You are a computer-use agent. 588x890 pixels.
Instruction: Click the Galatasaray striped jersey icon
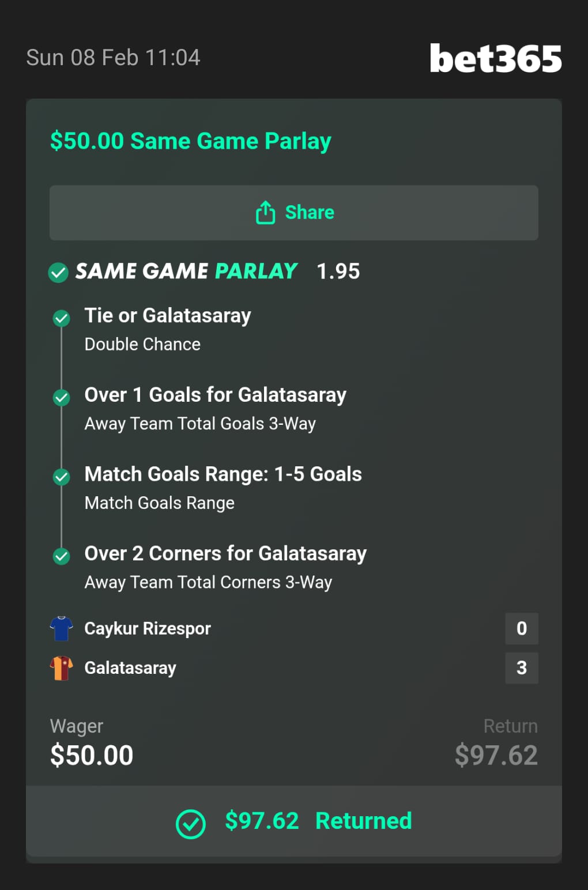tap(61, 668)
